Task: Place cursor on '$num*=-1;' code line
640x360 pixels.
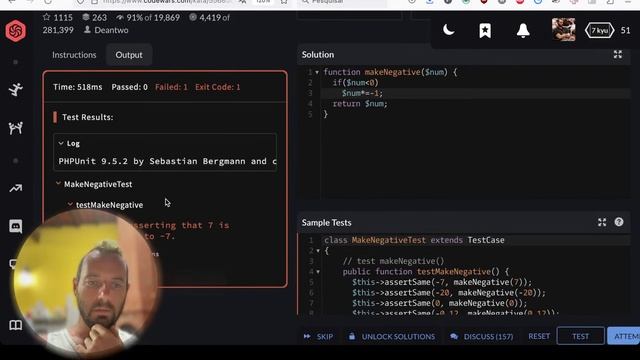Action: pos(362,93)
